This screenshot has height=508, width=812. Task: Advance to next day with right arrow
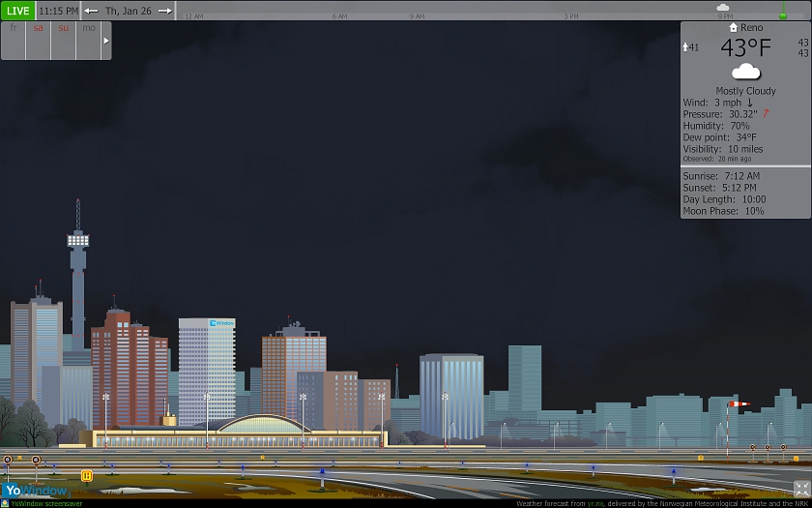(x=165, y=11)
